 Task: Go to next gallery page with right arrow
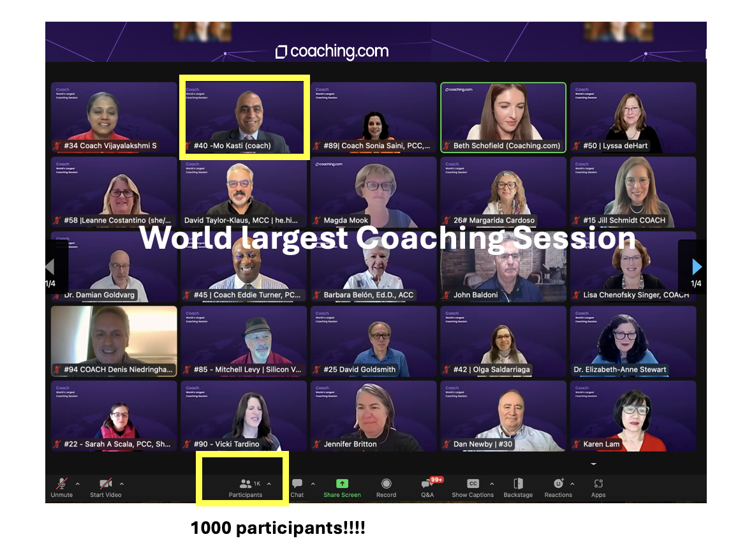[697, 267]
